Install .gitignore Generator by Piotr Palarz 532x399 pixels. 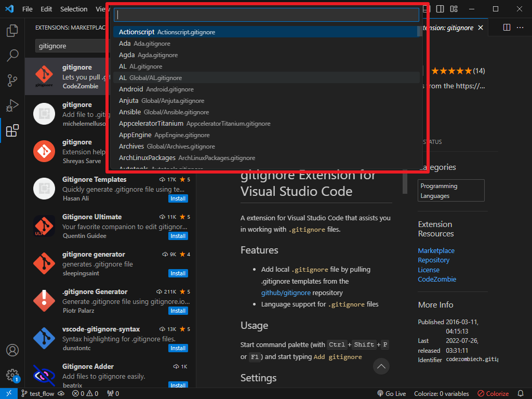[x=178, y=311]
